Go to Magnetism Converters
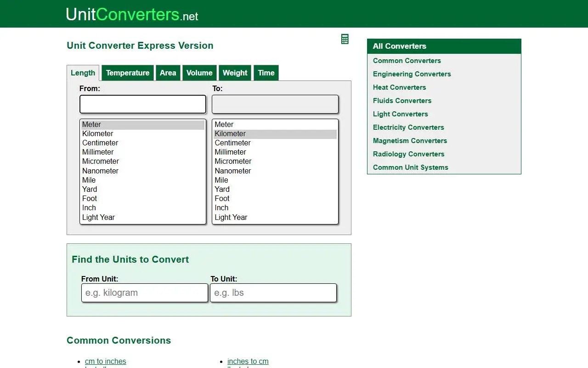Screen dimensions: 588x368 click(x=410, y=141)
